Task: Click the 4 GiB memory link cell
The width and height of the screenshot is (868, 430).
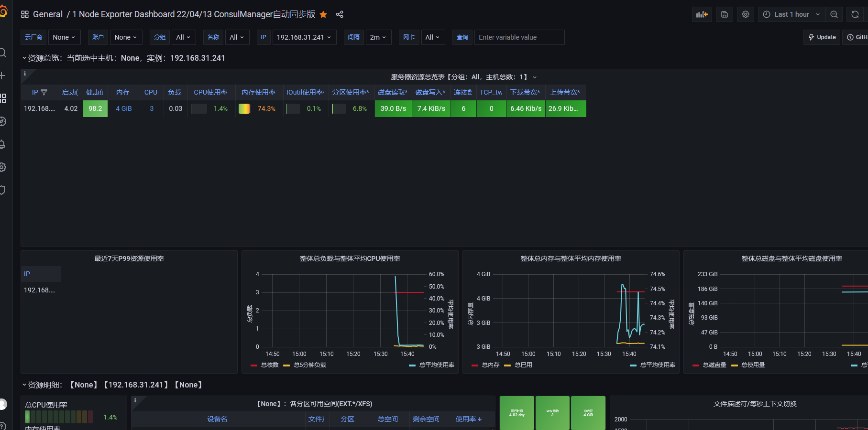Action: pos(123,108)
